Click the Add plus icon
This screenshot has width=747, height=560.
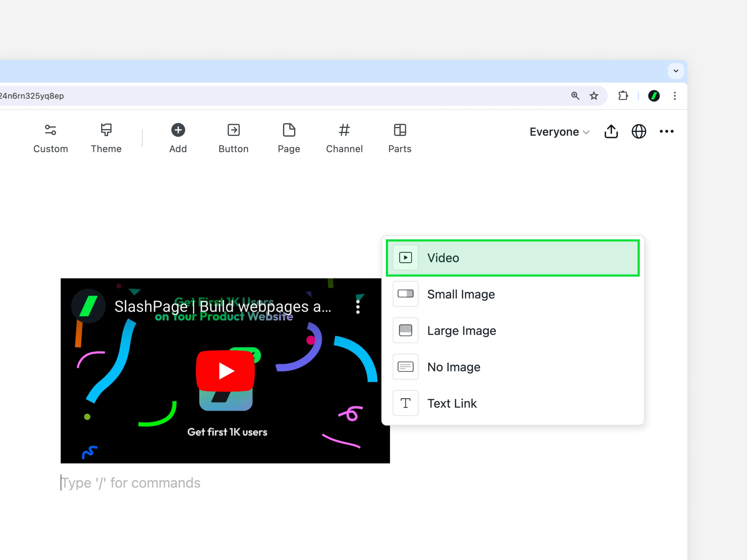(x=178, y=130)
